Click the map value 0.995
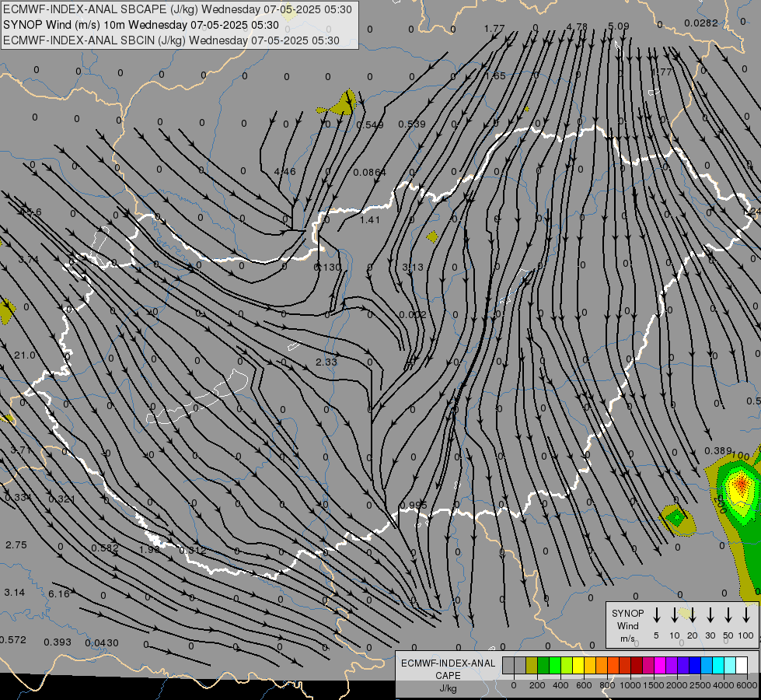761x700 pixels. coord(414,506)
